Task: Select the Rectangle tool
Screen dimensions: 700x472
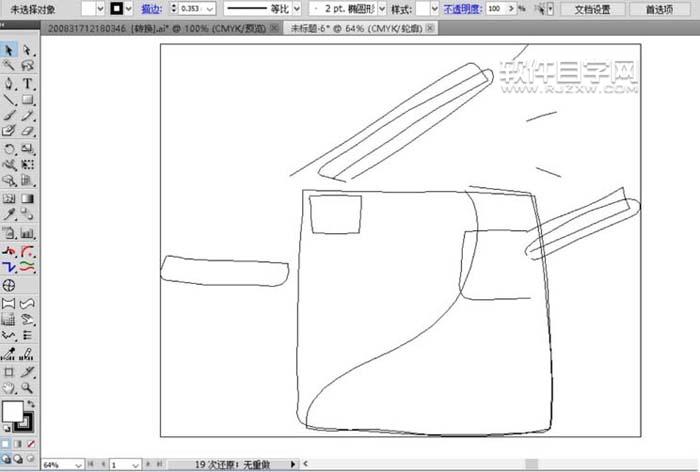Action: 28,100
